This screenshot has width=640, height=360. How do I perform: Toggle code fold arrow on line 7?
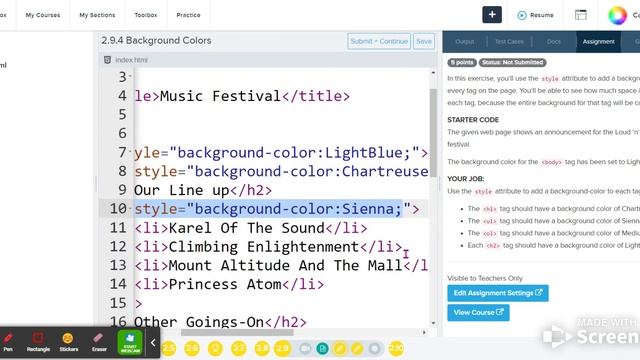pos(130,151)
